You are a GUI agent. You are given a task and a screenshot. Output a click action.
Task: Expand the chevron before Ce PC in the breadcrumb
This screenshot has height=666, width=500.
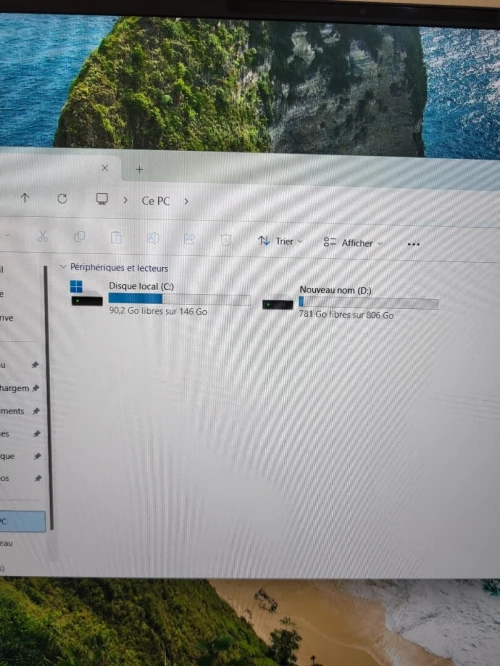(x=125, y=200)
